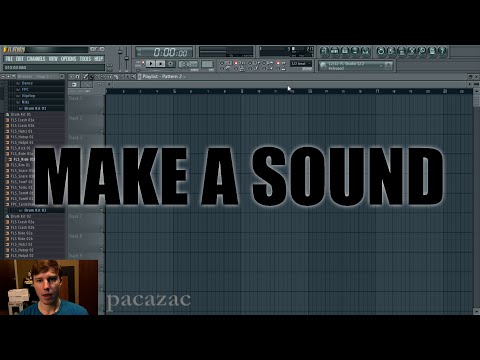Viewport: 480px width, 360px height.
Task: Open the playlist options menu icon
Action: click(71, 77)
